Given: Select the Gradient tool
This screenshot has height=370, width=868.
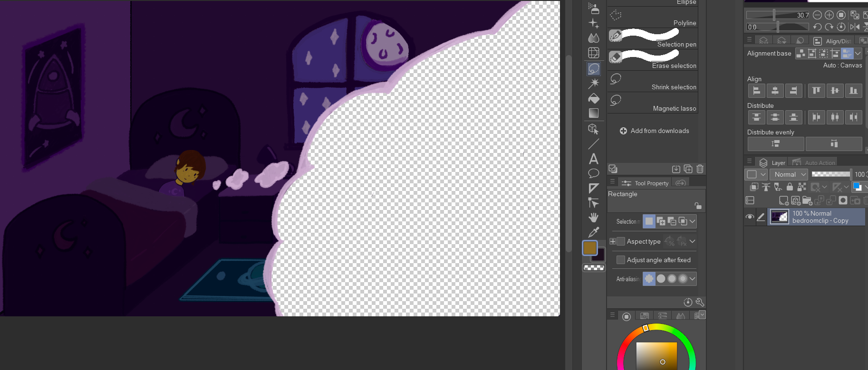Looking at the screenshot, I should tap(594, 113).
